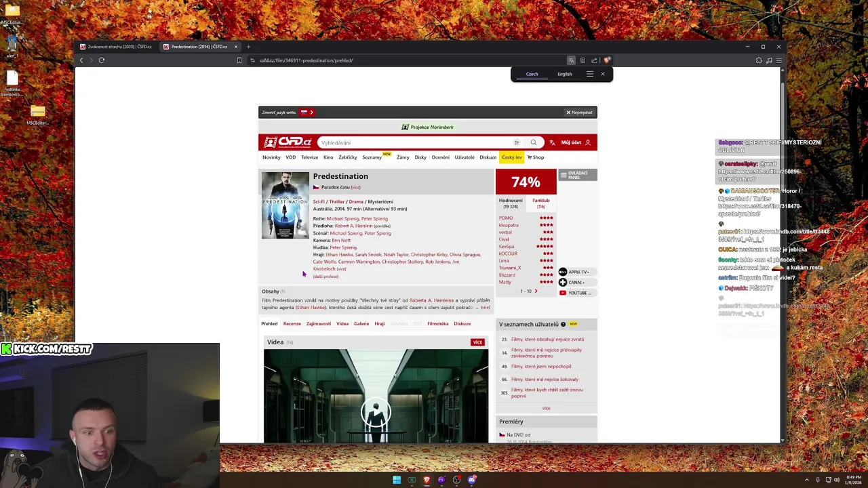868x488 pixels.
Task: Click OBS taskbar icon
Action: coord(457,480)
